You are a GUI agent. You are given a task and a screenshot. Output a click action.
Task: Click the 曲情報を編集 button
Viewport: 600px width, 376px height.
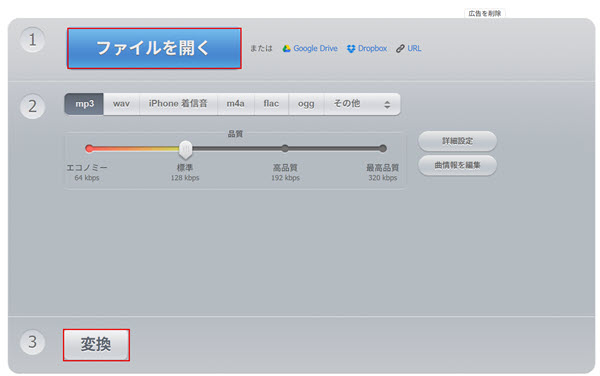point(457,165)
